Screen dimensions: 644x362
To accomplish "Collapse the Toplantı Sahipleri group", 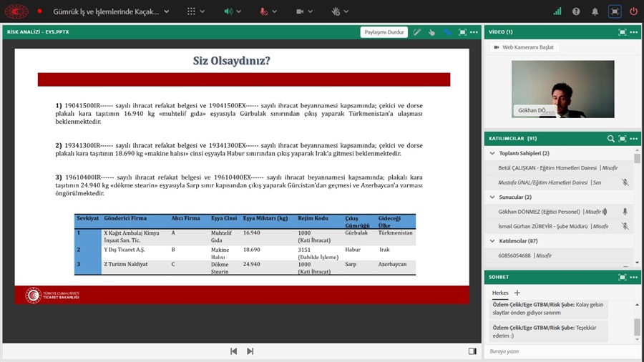I will [x=492, y=153].
